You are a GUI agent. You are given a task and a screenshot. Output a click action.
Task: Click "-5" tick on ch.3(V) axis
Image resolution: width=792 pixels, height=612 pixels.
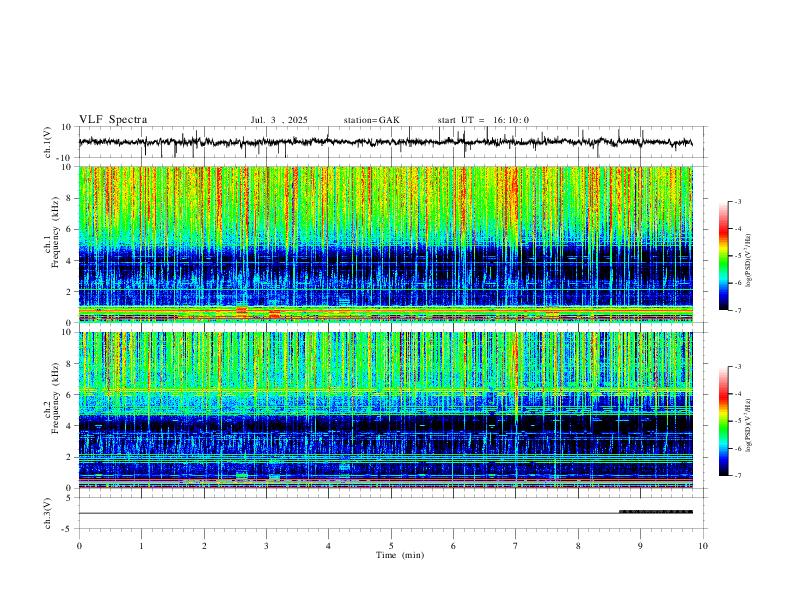(x=68, y=529)
